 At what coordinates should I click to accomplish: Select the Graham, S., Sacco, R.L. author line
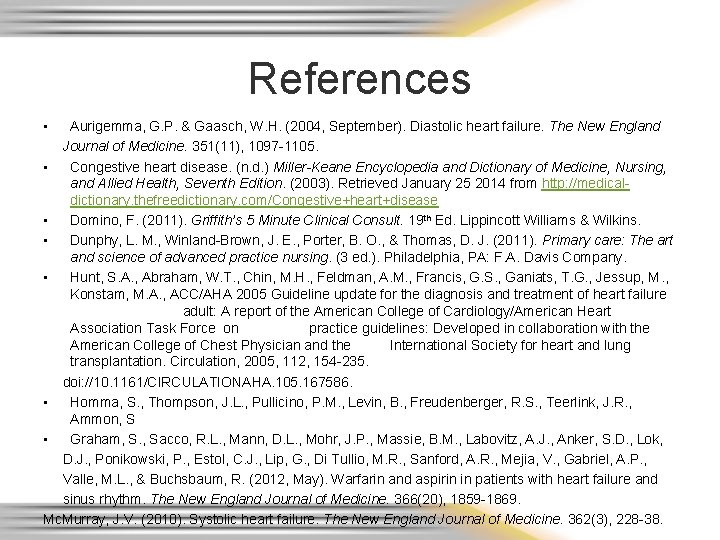coord(366,439)
